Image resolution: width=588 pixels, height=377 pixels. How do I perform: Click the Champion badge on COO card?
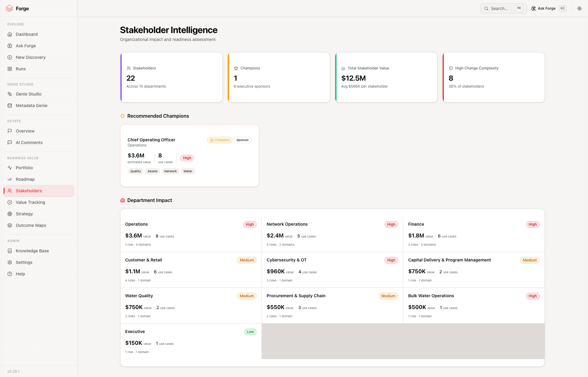point(220,140)
